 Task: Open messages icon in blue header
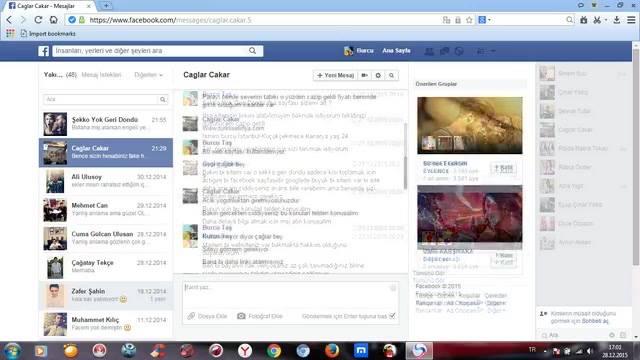point(444,51)
